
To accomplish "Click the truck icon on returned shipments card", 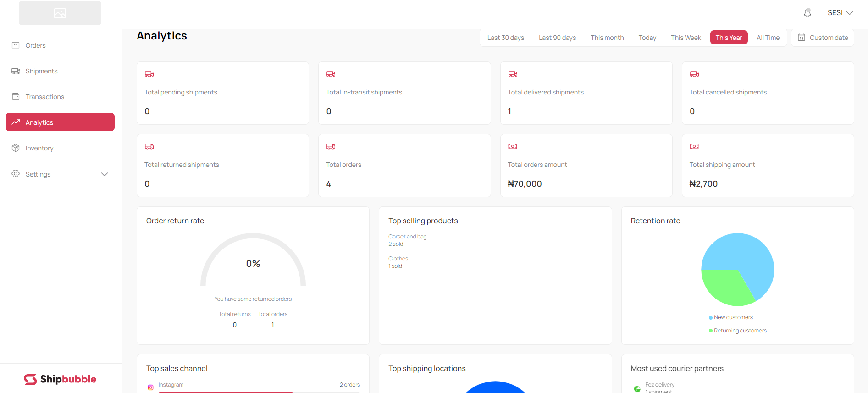I will tap(149, 146).
